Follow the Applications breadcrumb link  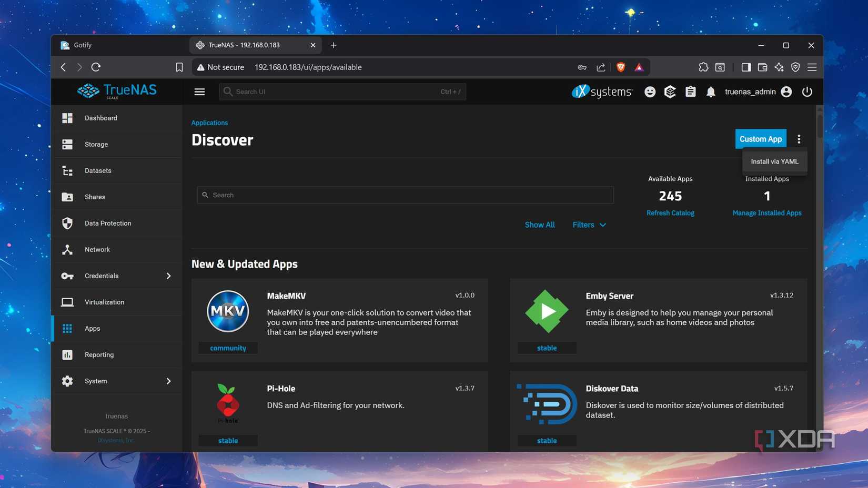pyautogui.click(x=209, y=123)
